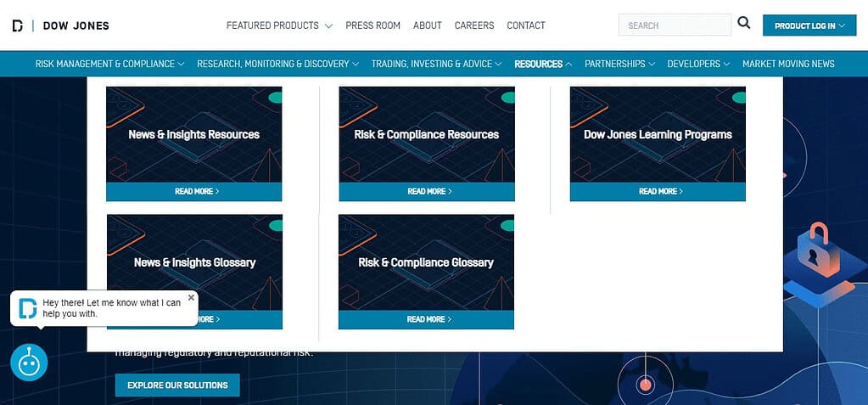Click the Search input field
This screenshot has height=405, width=868.
click(x=675, y=25)
